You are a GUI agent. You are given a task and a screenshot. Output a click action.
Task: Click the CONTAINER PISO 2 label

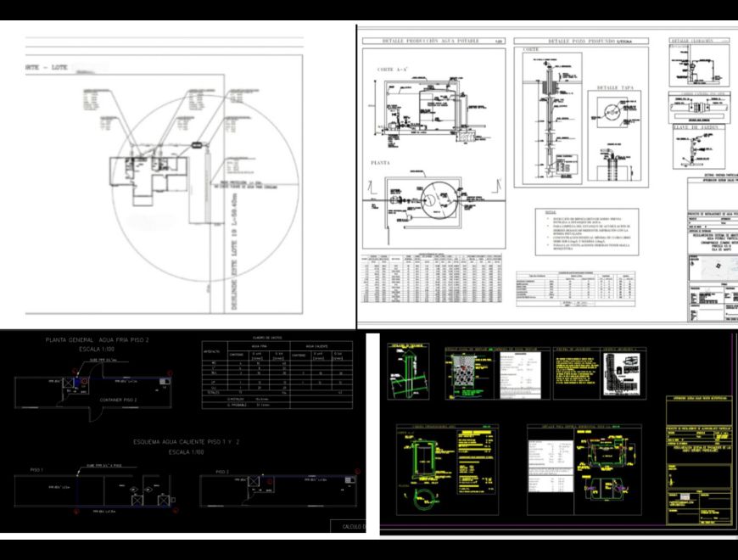118,400
